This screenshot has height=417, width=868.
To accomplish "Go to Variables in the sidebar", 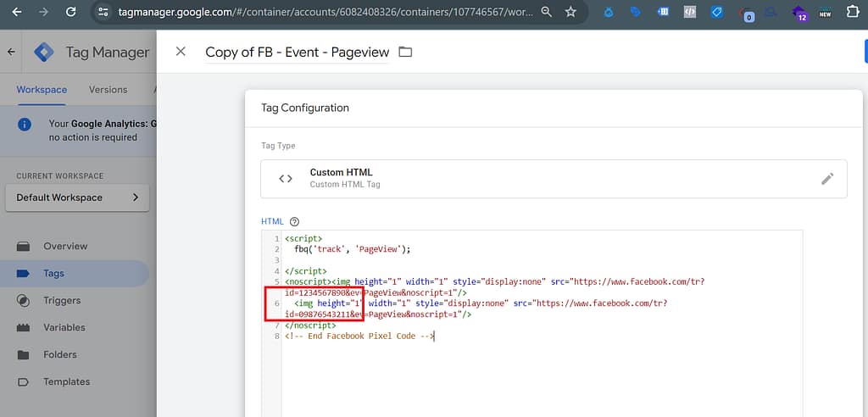I will (64, 327).
